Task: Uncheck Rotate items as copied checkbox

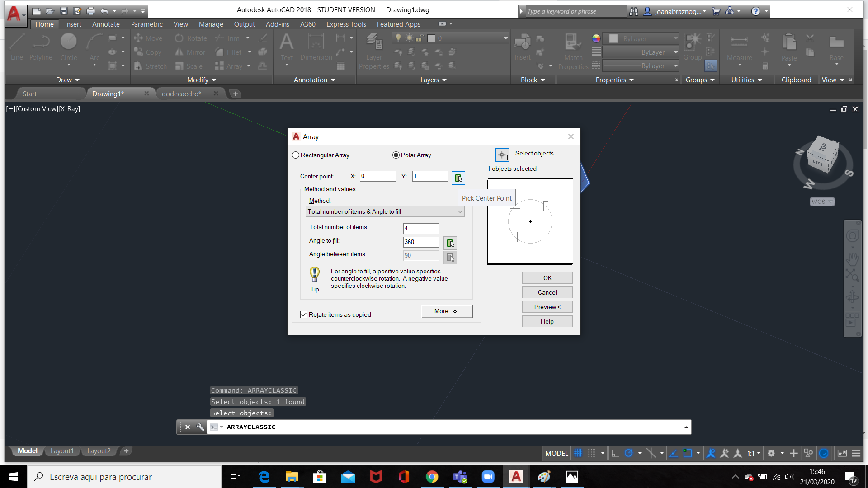Action: pyautogui.click(x=304, y=314)
